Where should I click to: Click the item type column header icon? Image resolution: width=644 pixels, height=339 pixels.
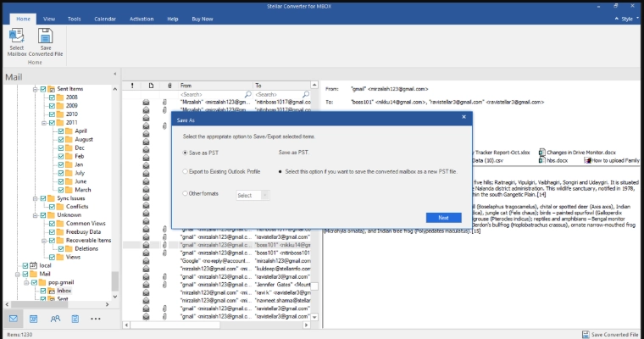(151, 86)
